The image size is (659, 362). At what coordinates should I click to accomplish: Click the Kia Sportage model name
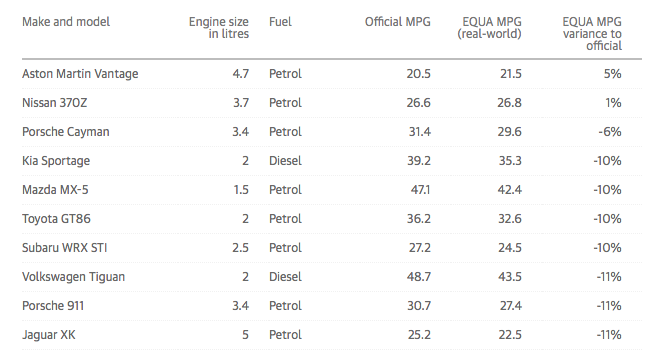[x=56, y=161]
